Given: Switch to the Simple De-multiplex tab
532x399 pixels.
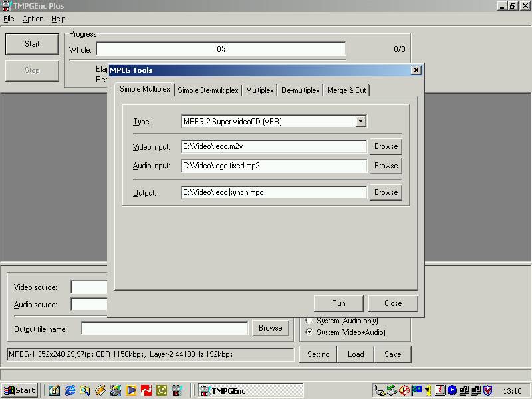Looking at the screenshot, I should 208,90.
